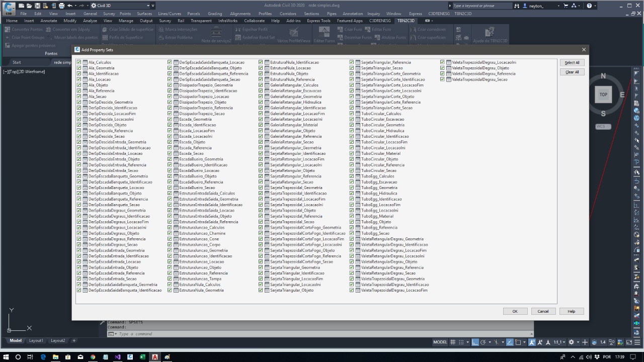The image size is (644, 362).
Task: Toggle TuboCircular_Calculos checkbox
Action: [352, 114]
